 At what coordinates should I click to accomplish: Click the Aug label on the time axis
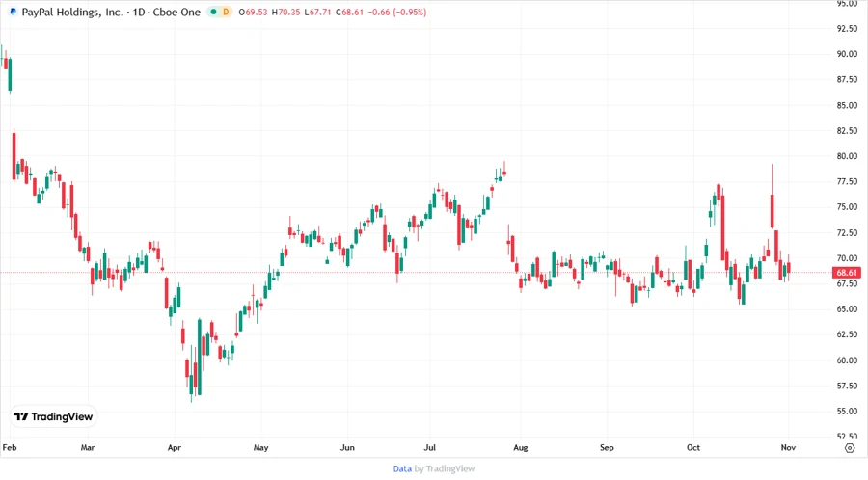(x=521, y=447)
